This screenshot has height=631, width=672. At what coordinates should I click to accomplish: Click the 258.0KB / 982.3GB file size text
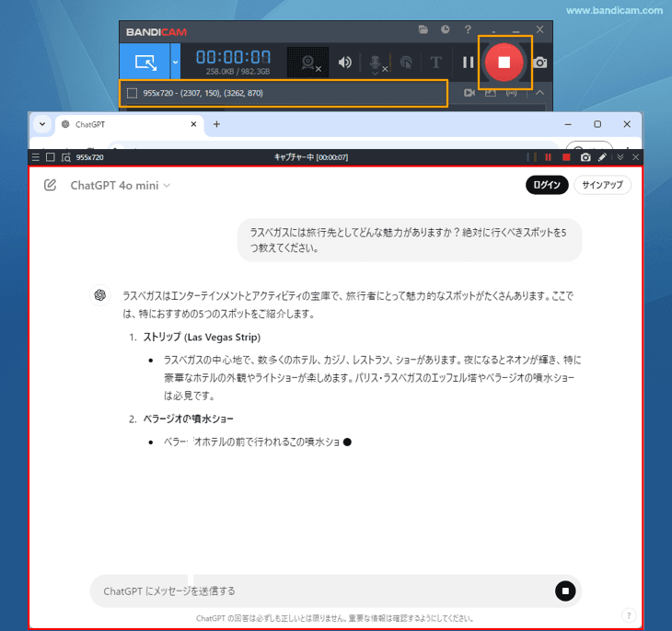(238, 72)
